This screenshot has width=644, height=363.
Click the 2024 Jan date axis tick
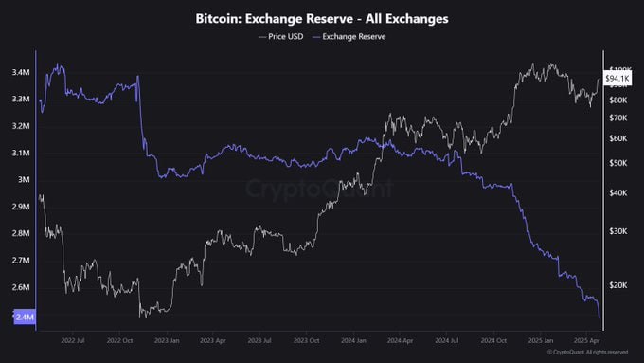pyautogui.click(x=353, y=341)
